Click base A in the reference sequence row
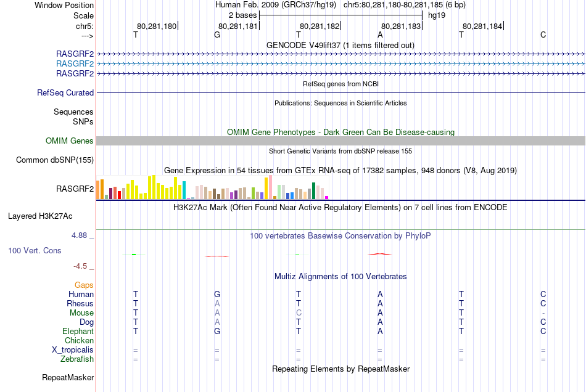This screenshot has width=586, height=392. pyautogui.click(x=380, y=35)
